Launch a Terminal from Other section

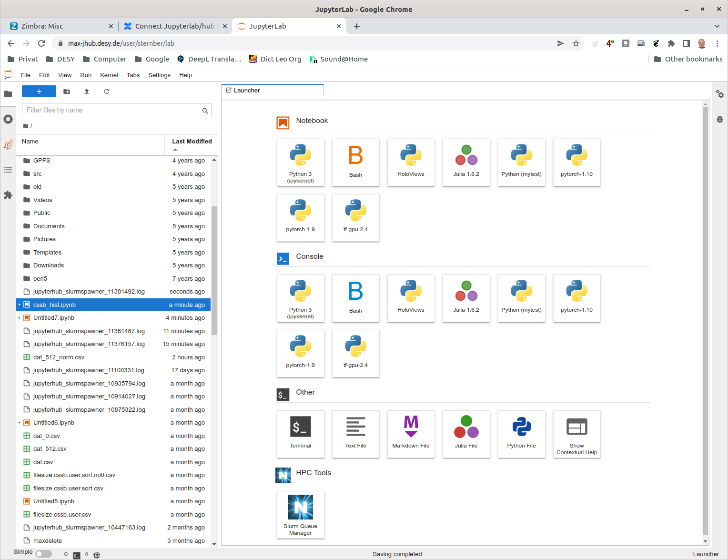pos(300,434)
